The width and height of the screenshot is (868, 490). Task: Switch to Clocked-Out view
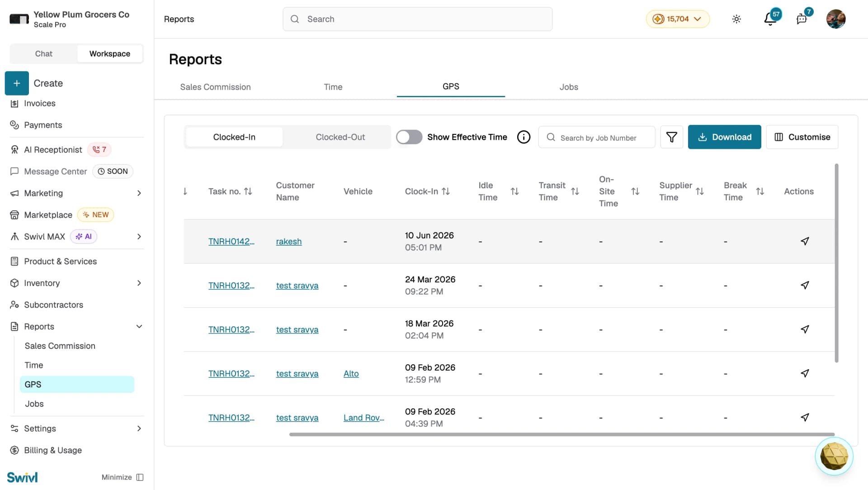[340, 137]
